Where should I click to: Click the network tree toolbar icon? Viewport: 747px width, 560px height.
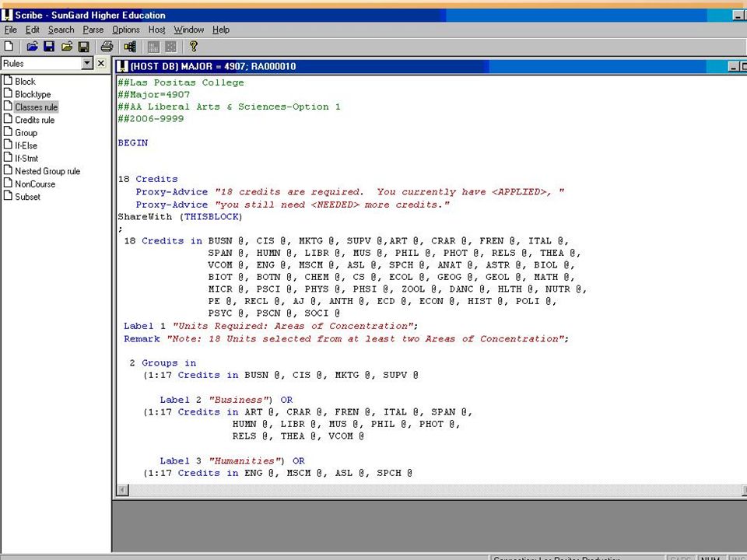click(x=130, y=46)
